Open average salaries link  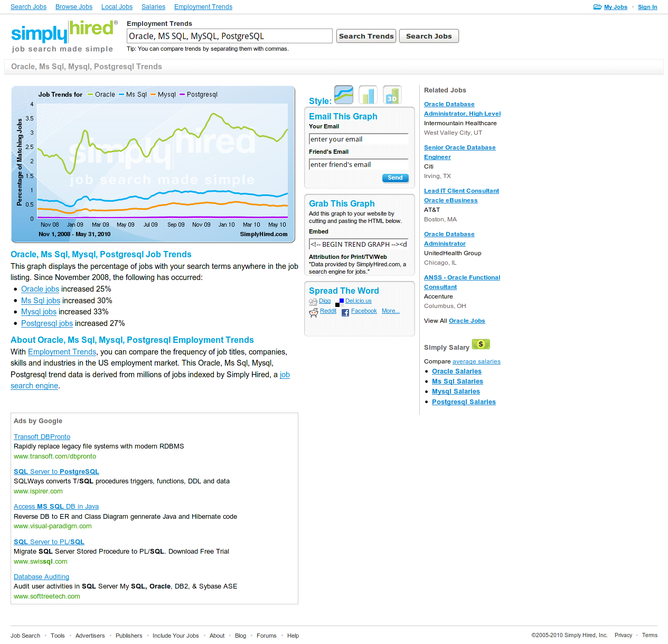coord(476,361)
